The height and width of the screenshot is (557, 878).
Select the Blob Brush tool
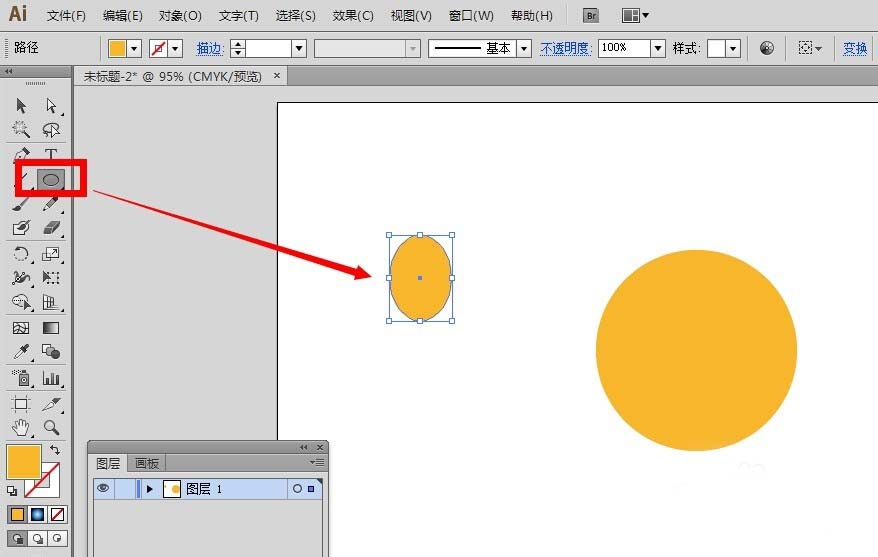coord(21,228)
